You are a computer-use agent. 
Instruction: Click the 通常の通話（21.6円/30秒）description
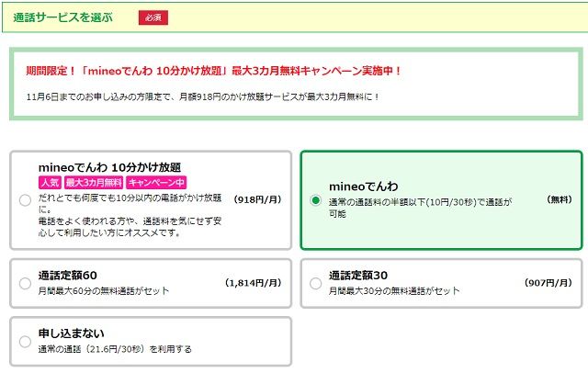(115, 349)
